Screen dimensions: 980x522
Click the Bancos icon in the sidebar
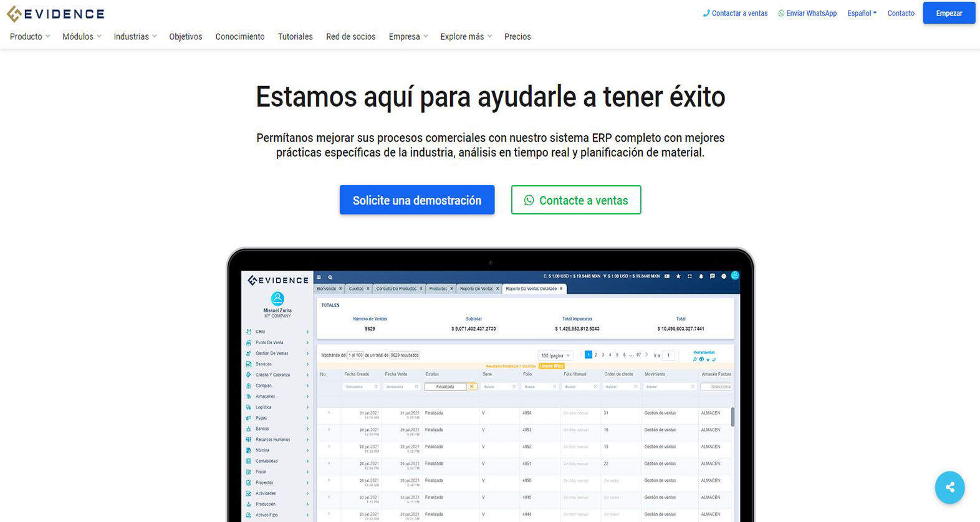pyautogui.click(x=249, y=429)
